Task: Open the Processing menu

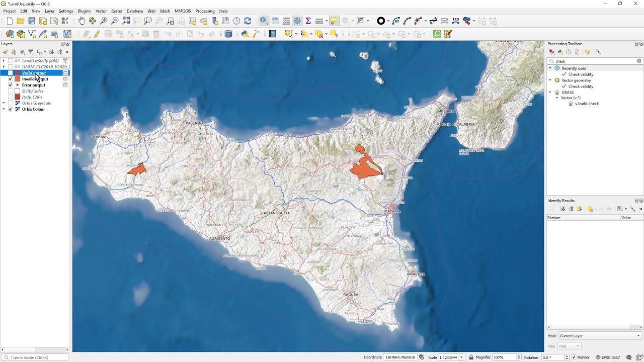Action: click(205, 11)
